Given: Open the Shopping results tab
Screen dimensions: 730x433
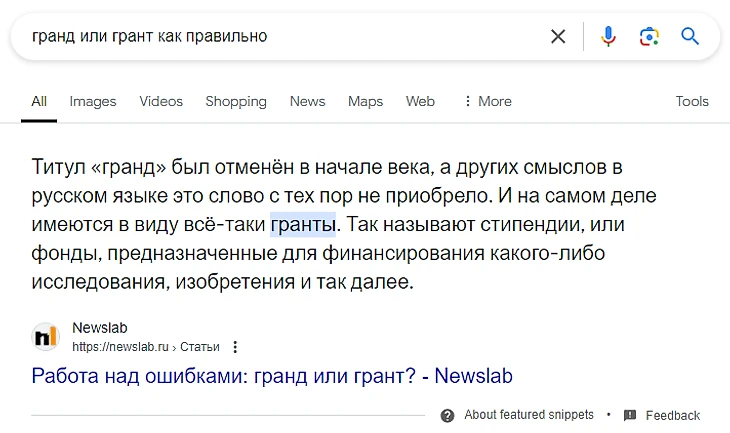Looking at the screenshot, I should 236,101.
